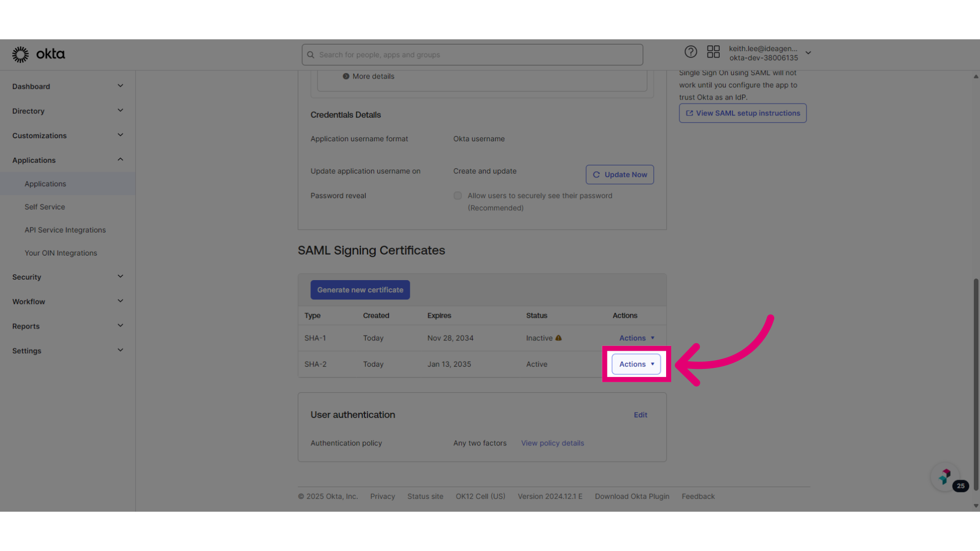Show More details
980x551 pixels.
(x=373, y=76)
